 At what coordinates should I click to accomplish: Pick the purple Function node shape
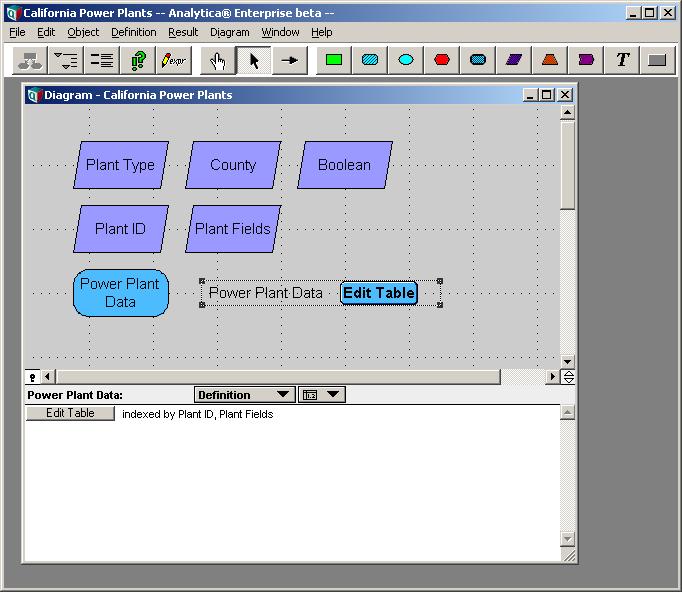click(586, 60)
